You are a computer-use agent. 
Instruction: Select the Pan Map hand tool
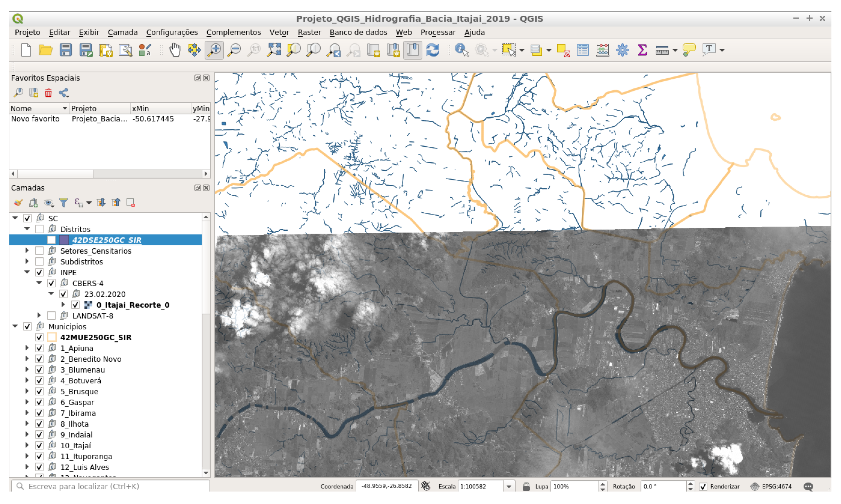tap(175, 50)
